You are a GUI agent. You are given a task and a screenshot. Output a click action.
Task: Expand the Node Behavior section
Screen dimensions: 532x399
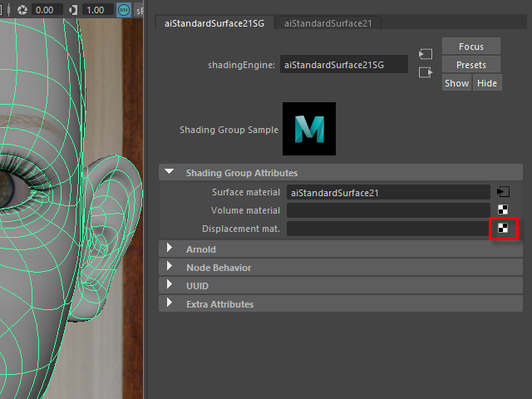point(170,268)
